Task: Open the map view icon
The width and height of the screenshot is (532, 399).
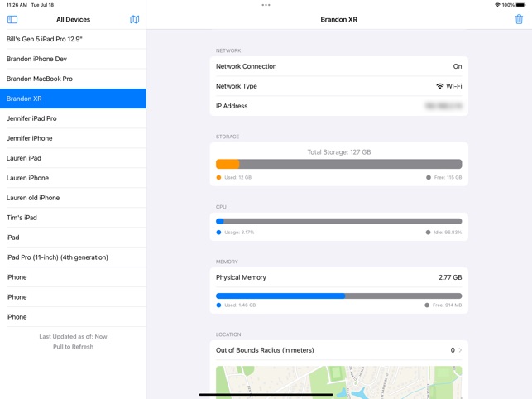Action: 134,19
